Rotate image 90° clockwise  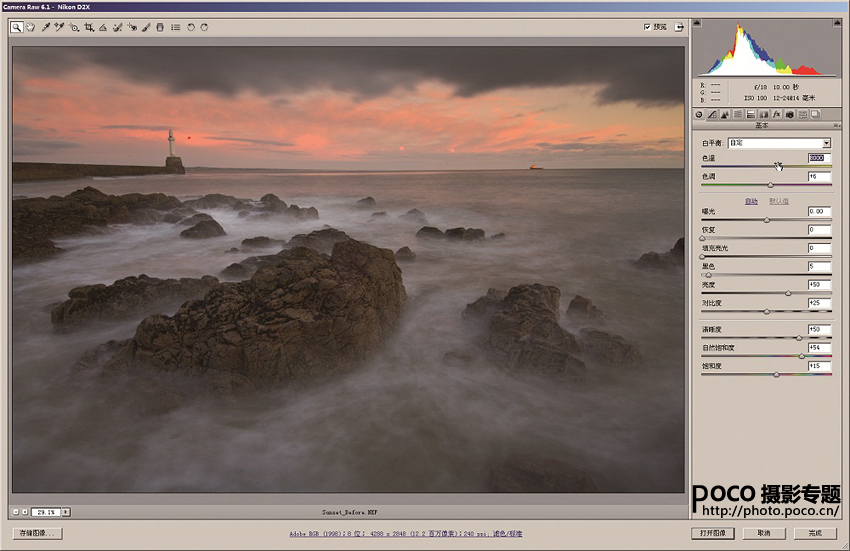pos(204,27)
